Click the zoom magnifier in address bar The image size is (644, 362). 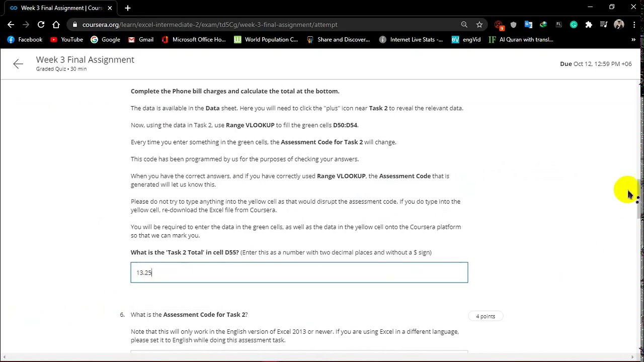(x=464, y=24)
